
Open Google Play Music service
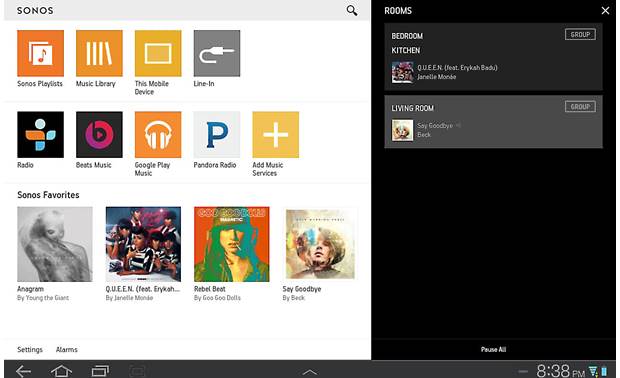158,135
